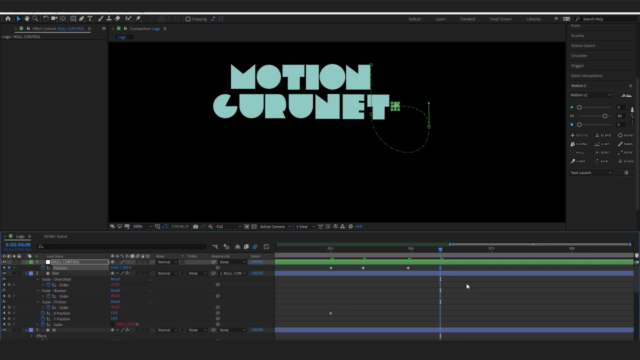
Task: Collapse layer 2 properties twirl
Action: click(26, 273)
